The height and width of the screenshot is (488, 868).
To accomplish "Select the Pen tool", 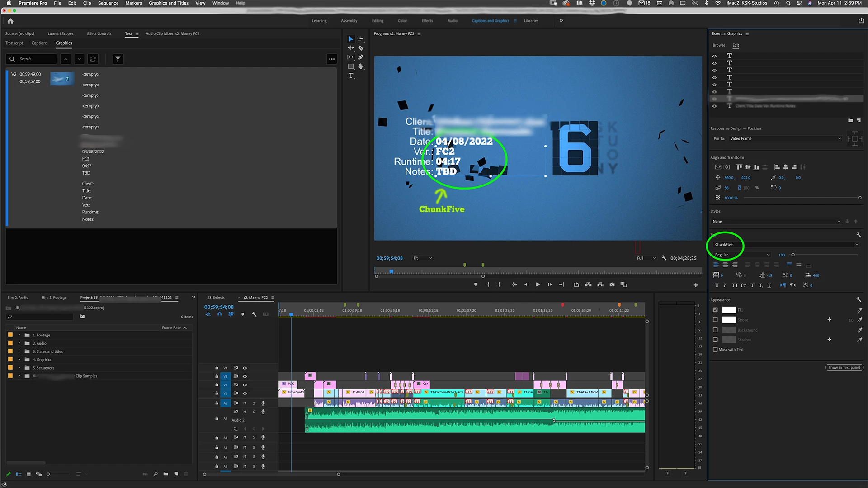I will [x=361, y=57].
